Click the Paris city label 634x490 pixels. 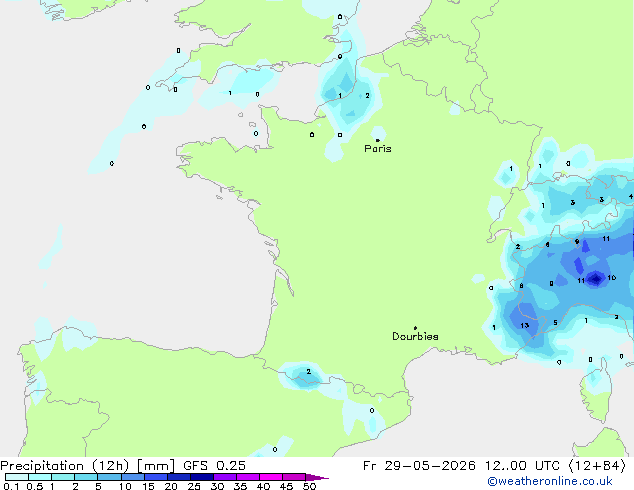click(378, 149)
